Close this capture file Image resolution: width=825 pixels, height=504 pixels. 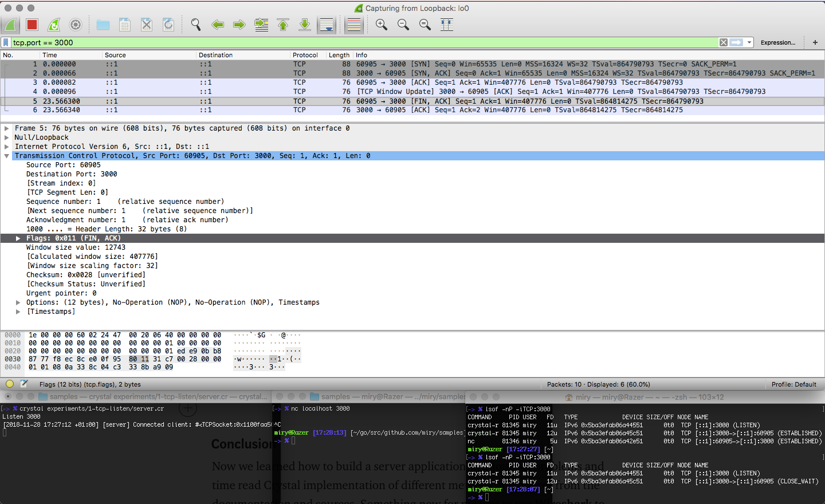click(x=147, y=25)
